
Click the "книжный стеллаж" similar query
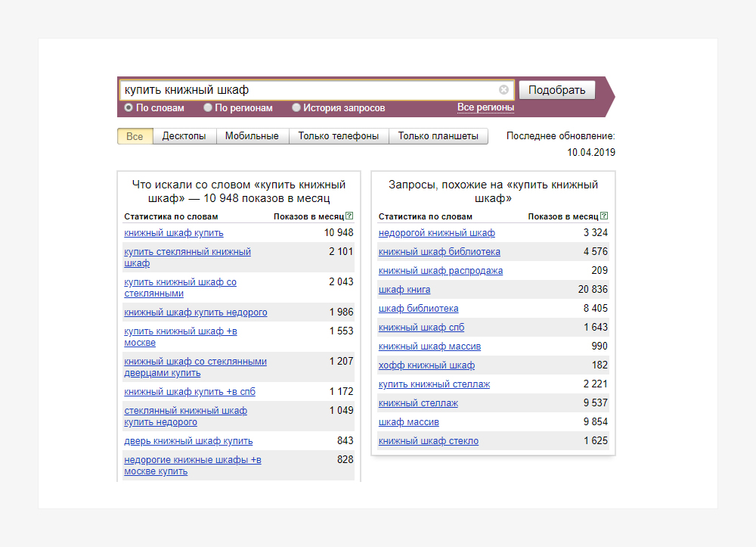pyautogui.click(x=418, y=403)
